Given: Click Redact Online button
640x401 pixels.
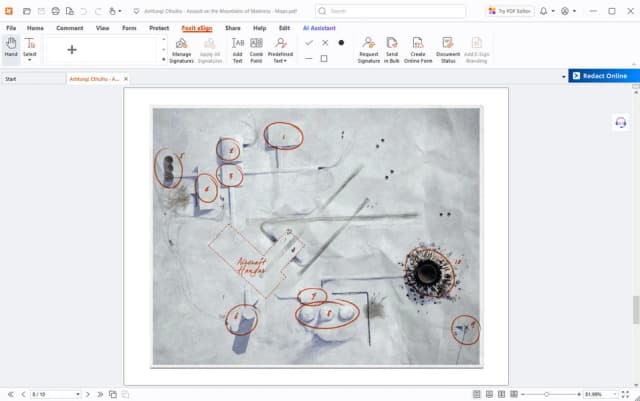Looking at the screenshot, I should click(x=604, y=76).
